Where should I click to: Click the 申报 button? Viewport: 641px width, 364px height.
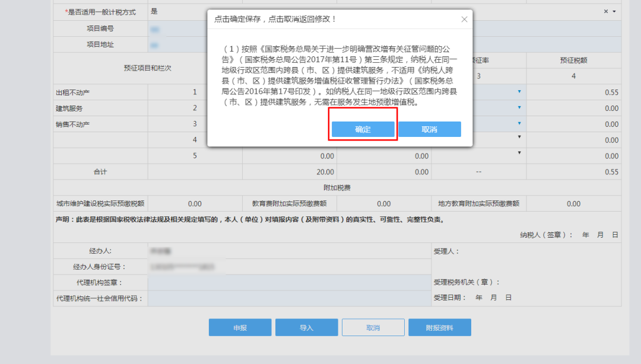[x=240, y=328]
